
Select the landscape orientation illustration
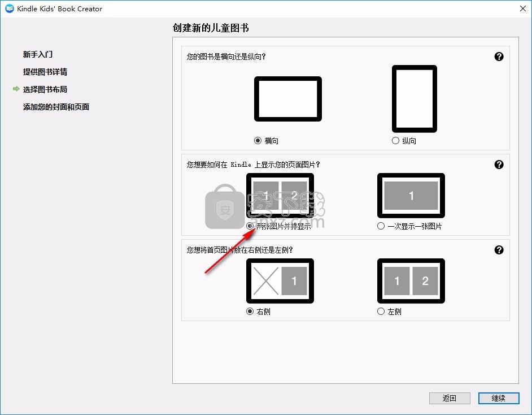click(x=287, y=99)
